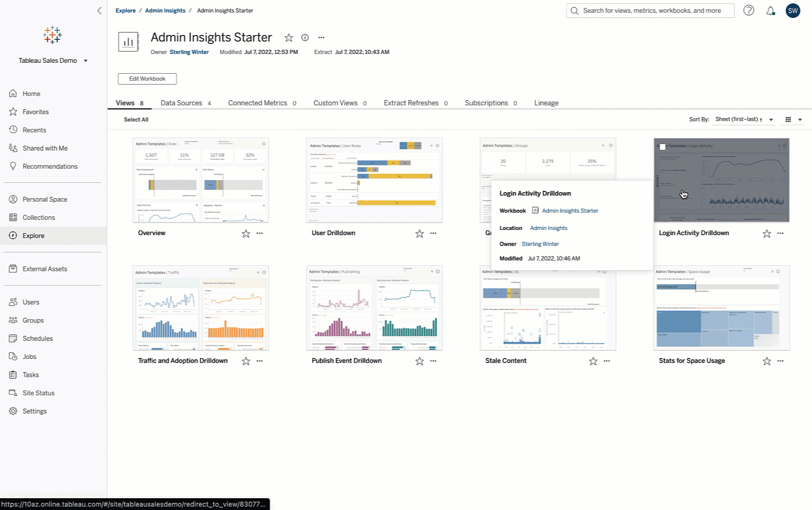Screen dimensions: 812x510
Task: Open Sterling Winter owner link in tooltip
Action: [540, 244]
